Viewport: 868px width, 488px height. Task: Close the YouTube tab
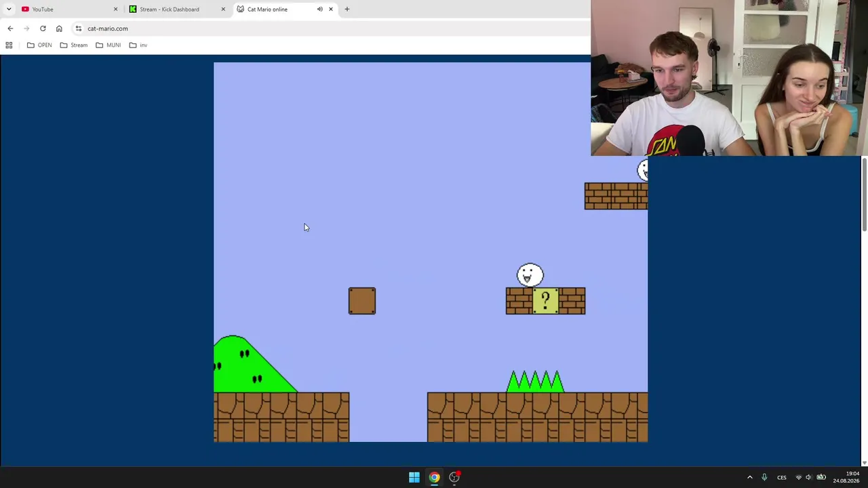coord(115,9)
